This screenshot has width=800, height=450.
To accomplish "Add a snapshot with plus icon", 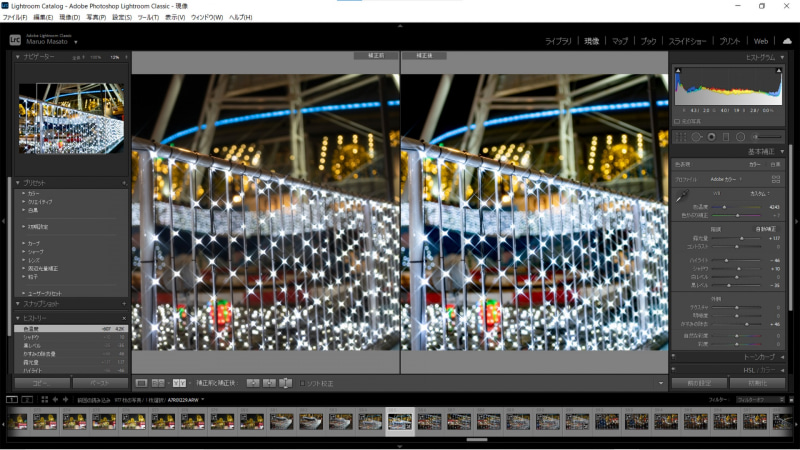I will coord(124,304).
